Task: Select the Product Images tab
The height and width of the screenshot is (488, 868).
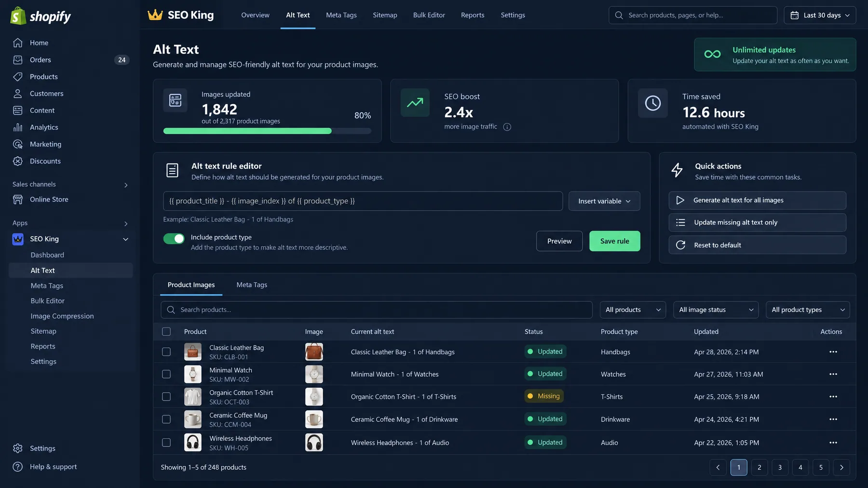Action: pos(191,285)
